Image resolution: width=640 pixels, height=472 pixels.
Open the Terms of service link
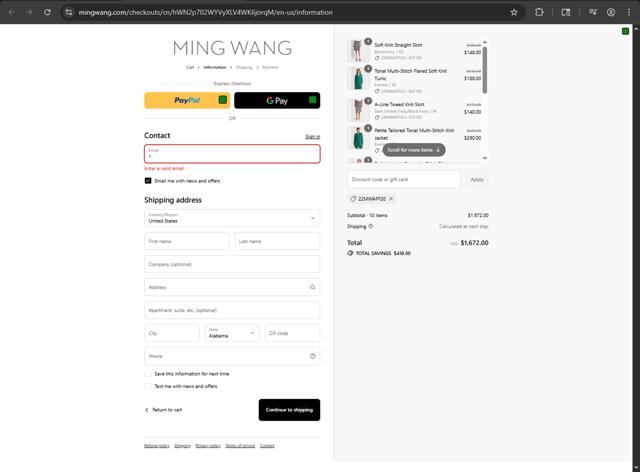point(240,445)
